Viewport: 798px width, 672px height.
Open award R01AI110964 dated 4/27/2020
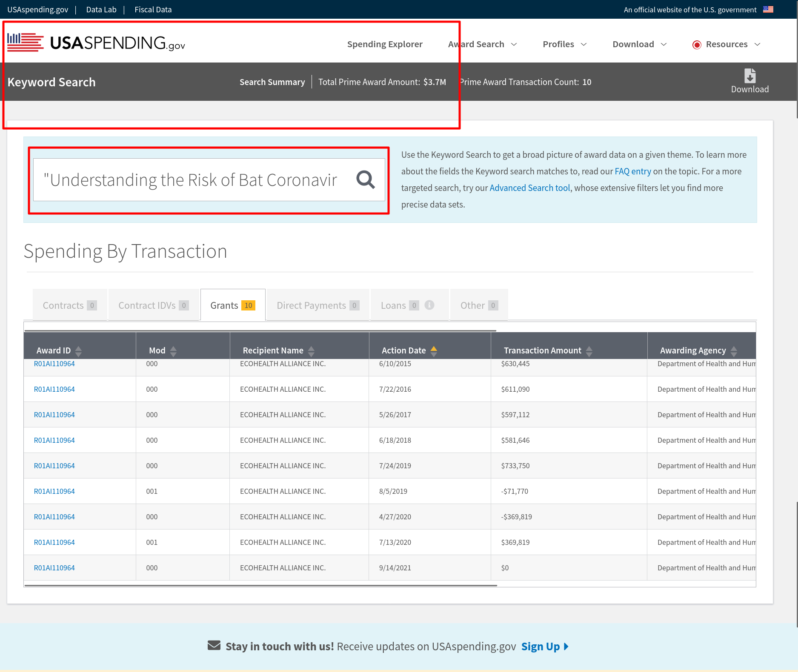[54, 516]
